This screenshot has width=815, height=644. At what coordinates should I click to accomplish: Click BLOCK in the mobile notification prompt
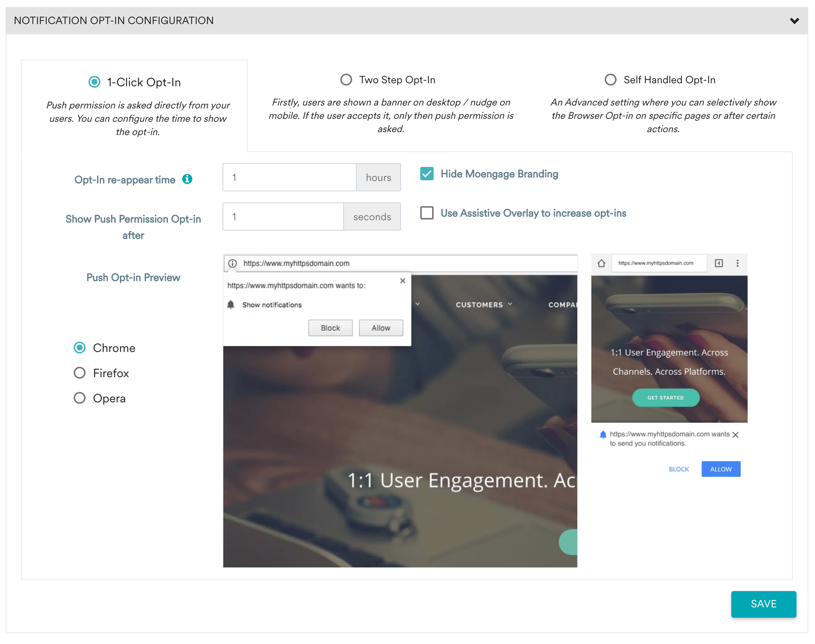(678, 469)
